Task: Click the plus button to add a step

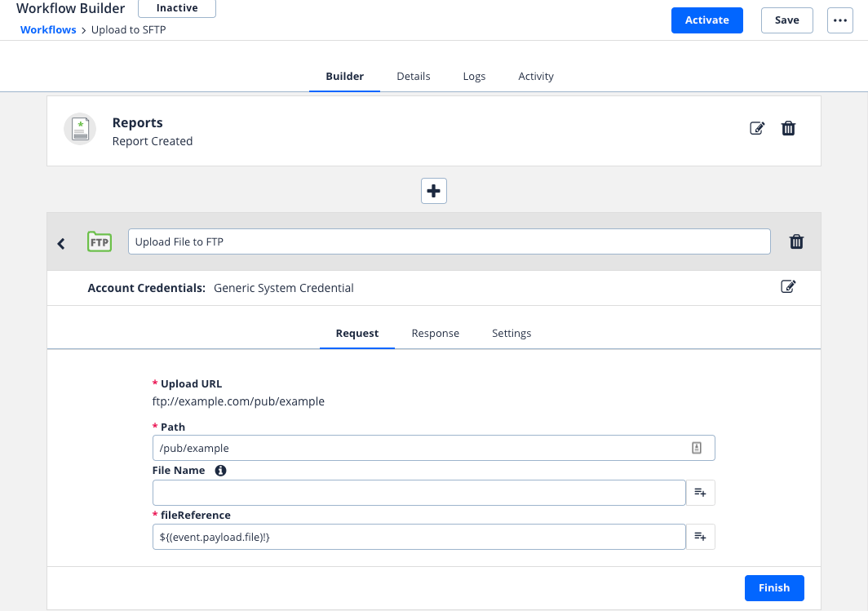Action: click(433, 190)
